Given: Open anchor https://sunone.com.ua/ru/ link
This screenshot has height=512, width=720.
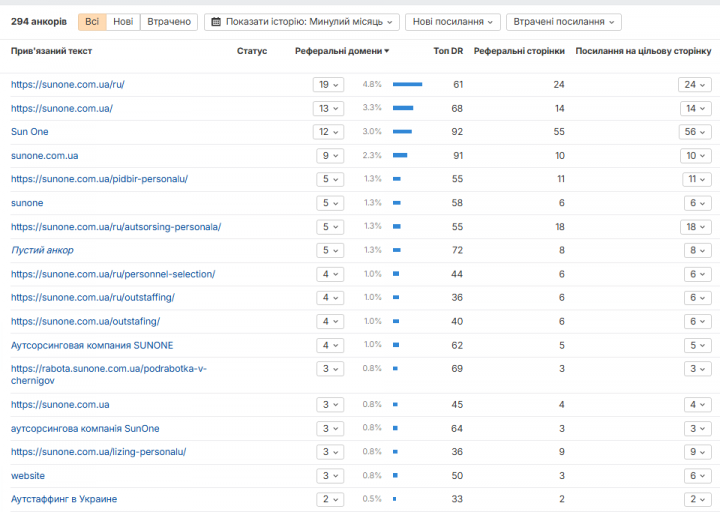Looking at the screenshot, I should [68, 84].
